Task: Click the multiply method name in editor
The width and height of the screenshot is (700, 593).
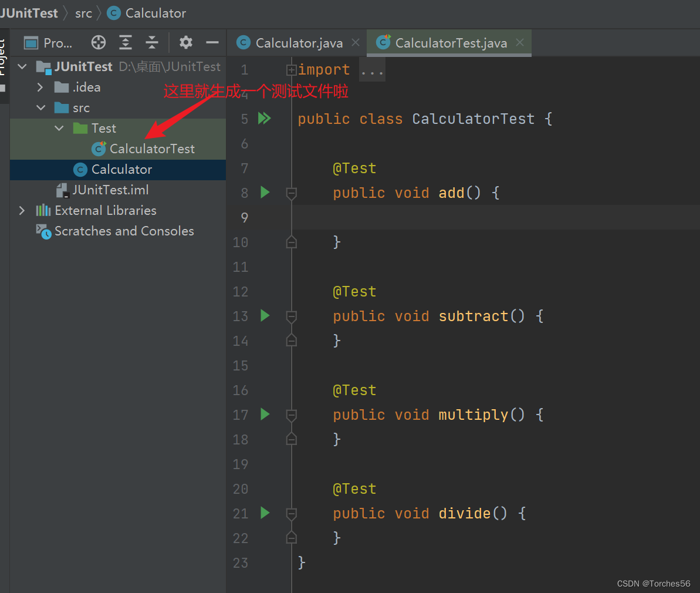Action: (473, 415)
